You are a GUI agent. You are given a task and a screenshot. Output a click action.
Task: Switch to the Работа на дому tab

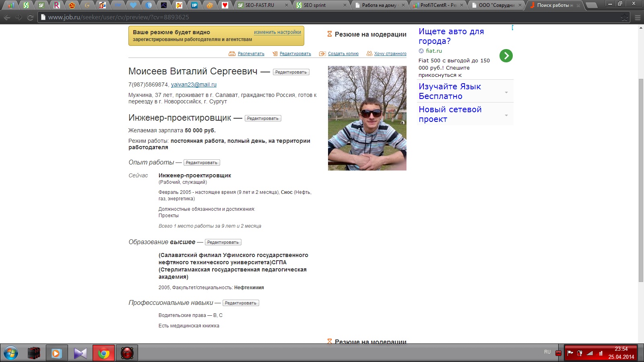click(x=378, y=5)
